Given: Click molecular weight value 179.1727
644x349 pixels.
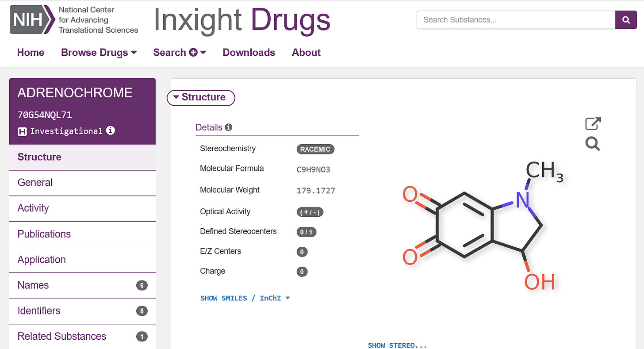Looking at the screenshot, I should tap(316, 191).
